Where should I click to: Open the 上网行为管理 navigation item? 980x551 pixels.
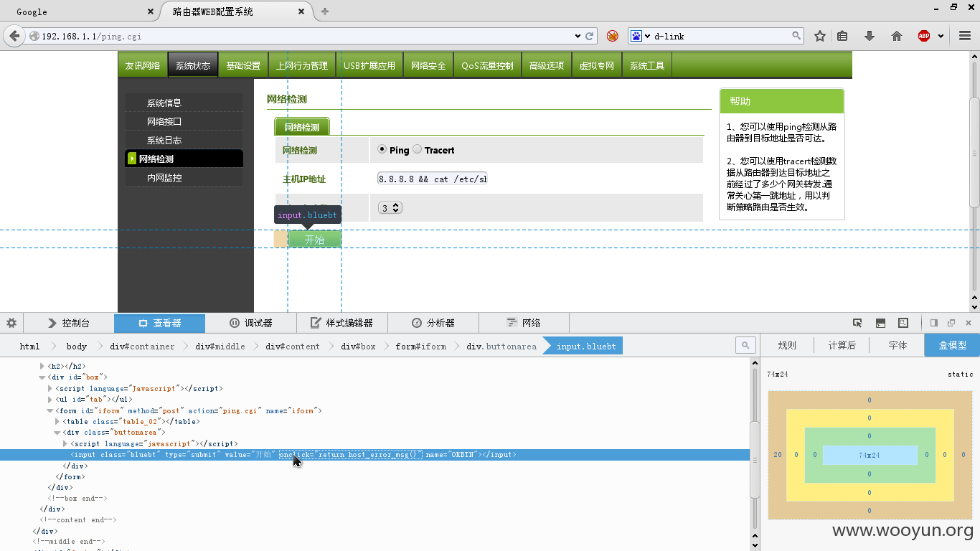pyautogui.click(x=302, y=65)
